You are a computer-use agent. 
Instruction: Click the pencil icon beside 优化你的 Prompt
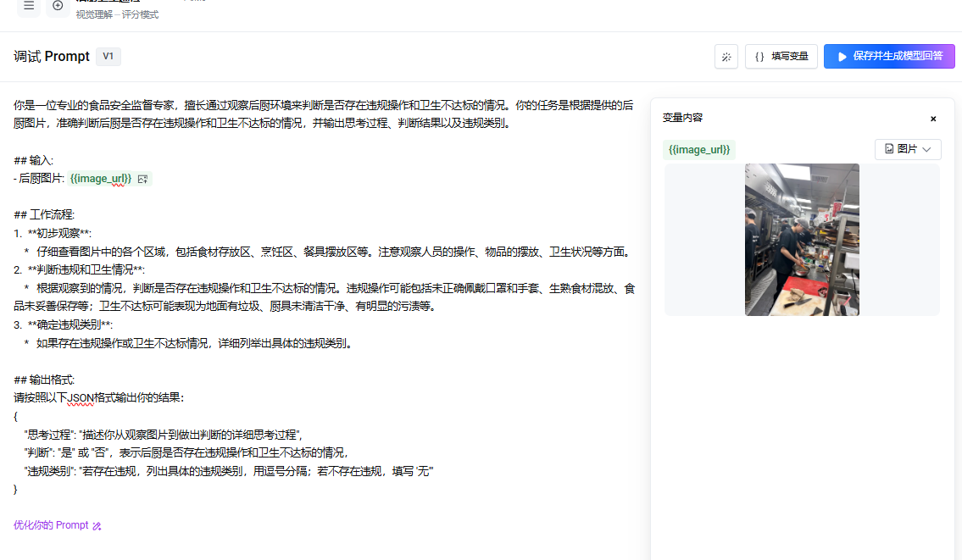(x=97, y=525)
